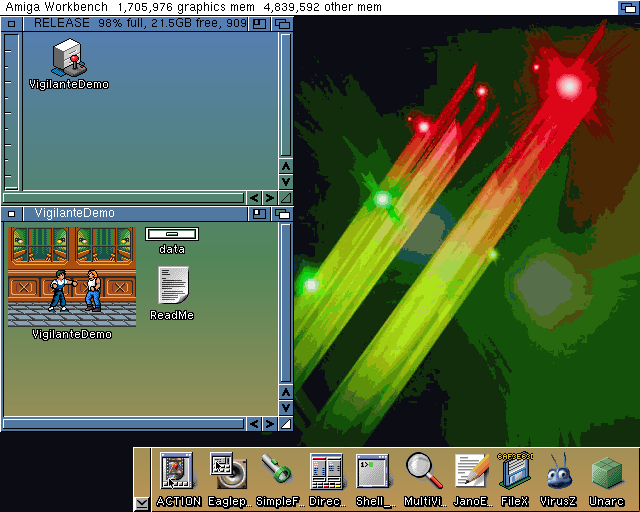Open SimpleF... flashlight icon in dock
Image resolution: width=640 pixels, height=512 pixels.
[x=277, y=469]
